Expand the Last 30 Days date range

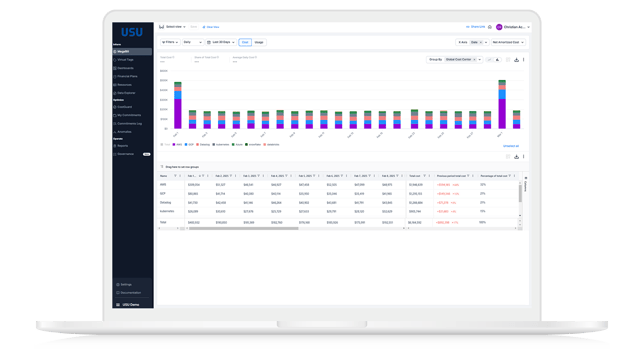tap(221, 42)
